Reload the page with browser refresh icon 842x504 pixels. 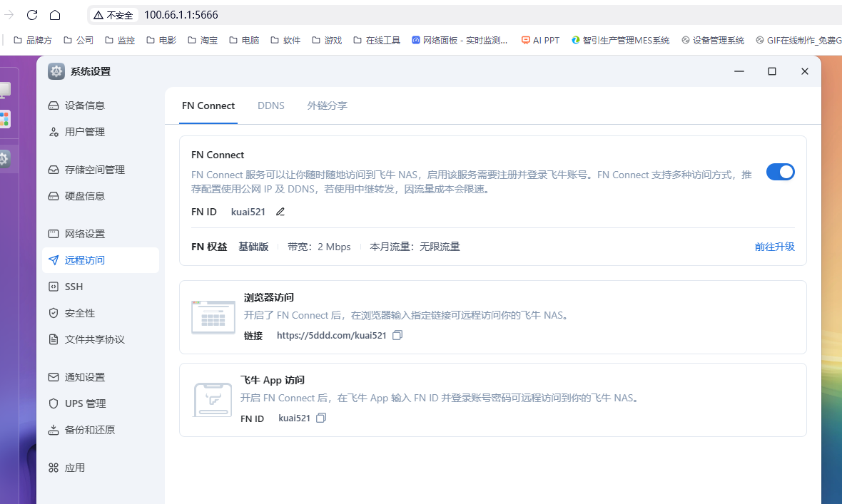click(32, 15)
